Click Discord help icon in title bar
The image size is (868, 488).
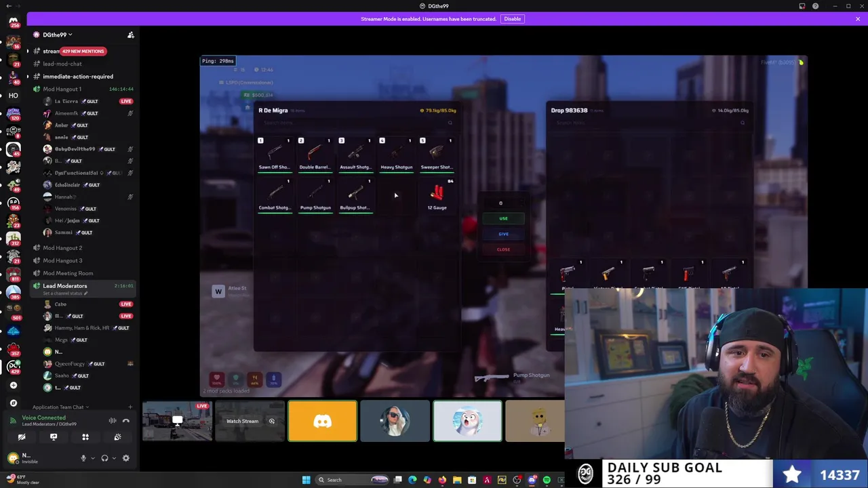coord(816,6)
